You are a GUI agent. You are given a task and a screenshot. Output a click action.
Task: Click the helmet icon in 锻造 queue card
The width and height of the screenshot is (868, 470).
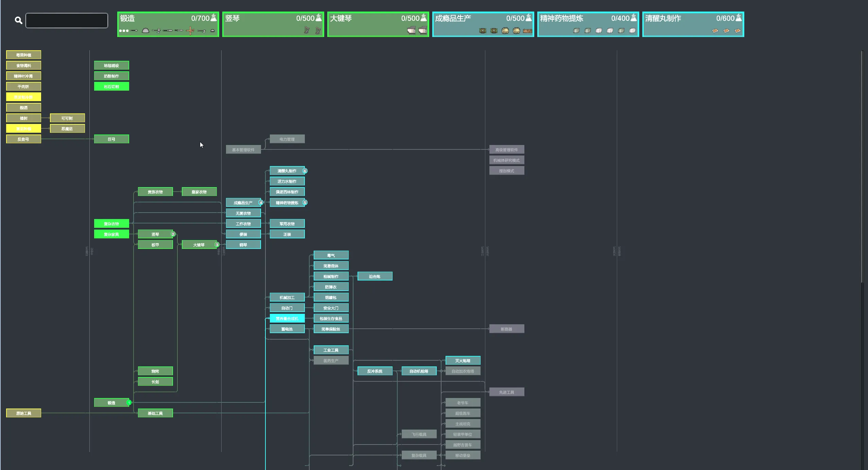coord(145,31)
